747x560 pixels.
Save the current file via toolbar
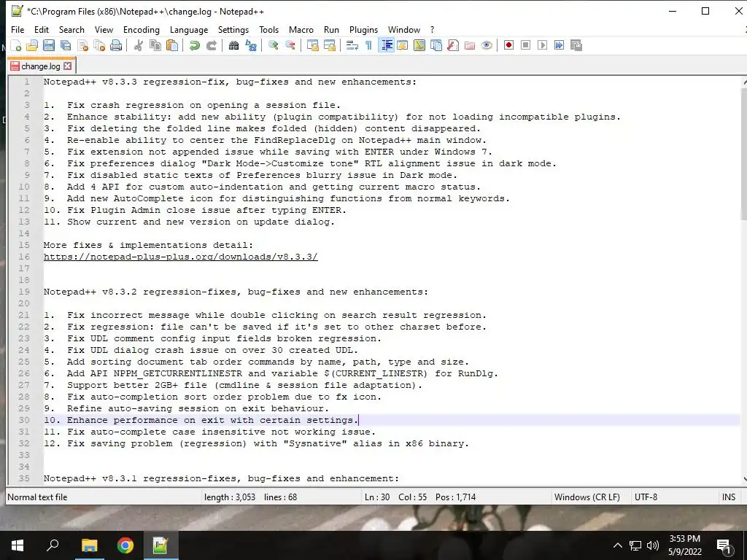[49, 45]
